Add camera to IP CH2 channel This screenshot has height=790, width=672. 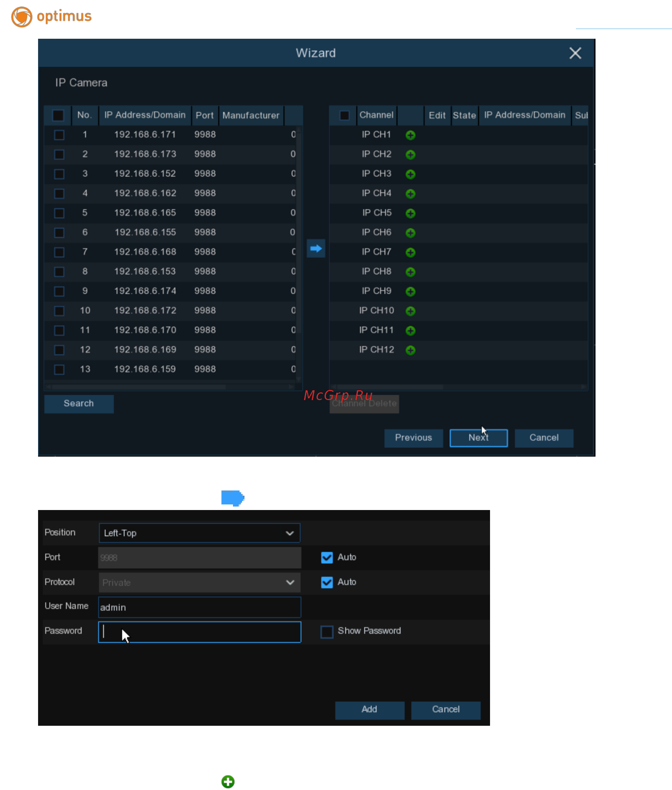click(x=410, y=155)
